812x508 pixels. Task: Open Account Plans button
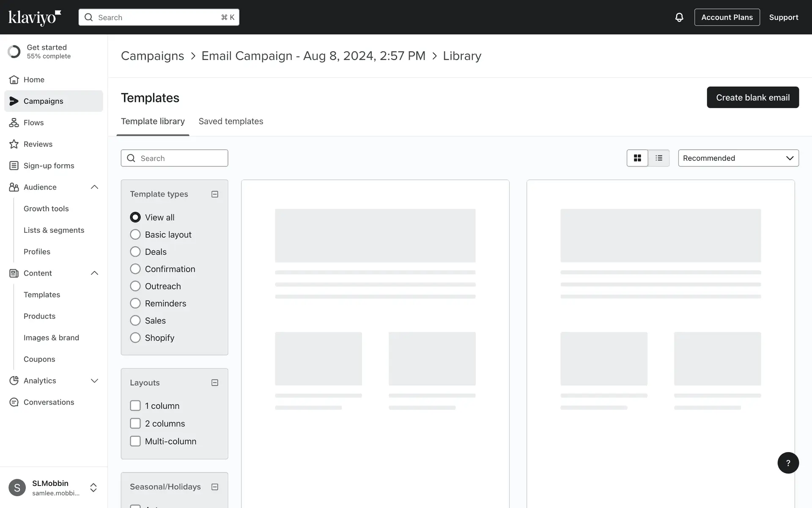pos(727,17)
